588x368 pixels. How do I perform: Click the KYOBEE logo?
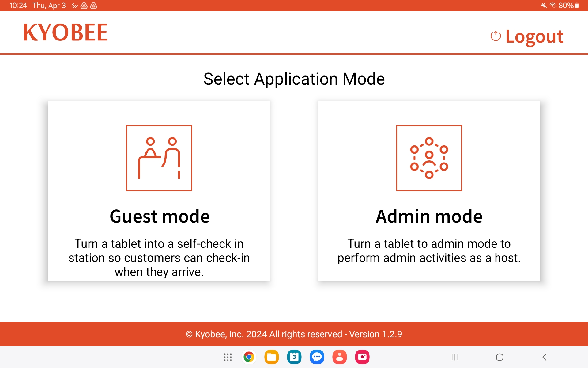65,33
